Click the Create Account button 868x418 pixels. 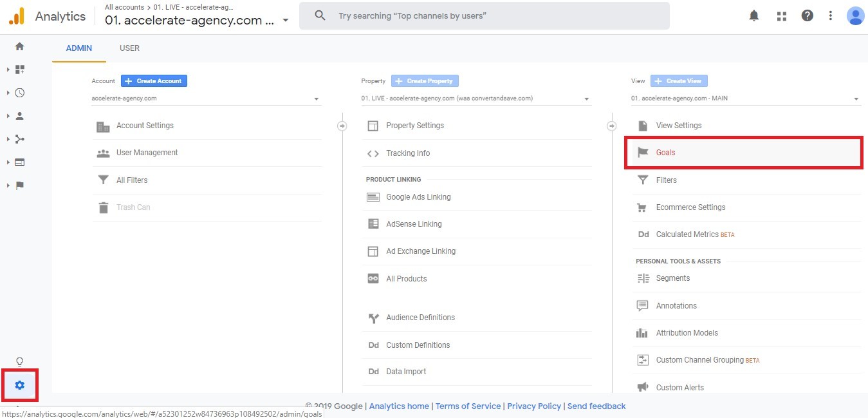[x=154, y=81]
